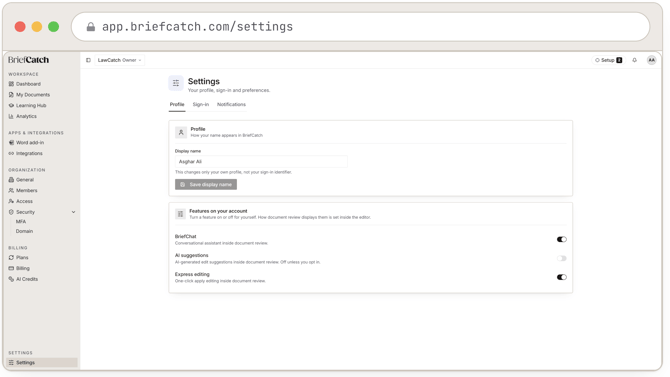
Task: Open notifications bell
Action: click(x=635, y=60)
